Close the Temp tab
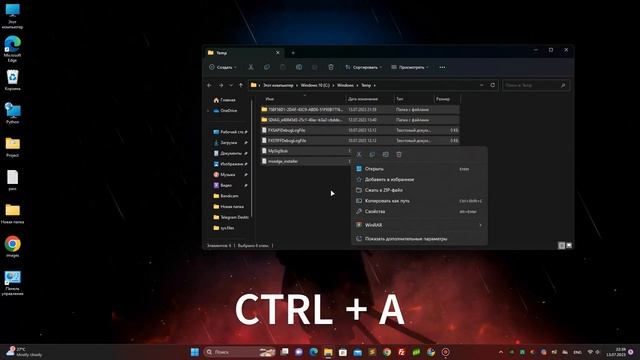 click(x=278, y=53)
